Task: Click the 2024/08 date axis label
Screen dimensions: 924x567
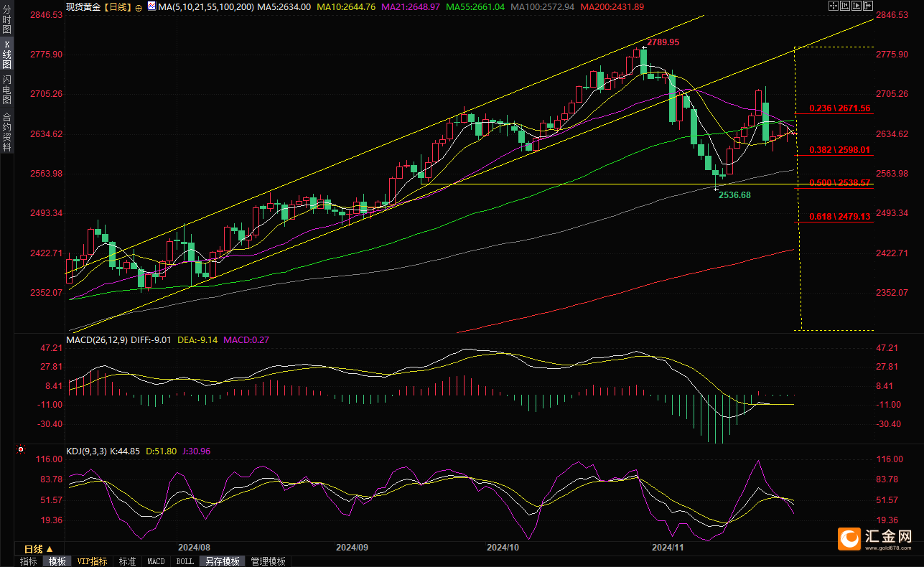Action: 194,547
